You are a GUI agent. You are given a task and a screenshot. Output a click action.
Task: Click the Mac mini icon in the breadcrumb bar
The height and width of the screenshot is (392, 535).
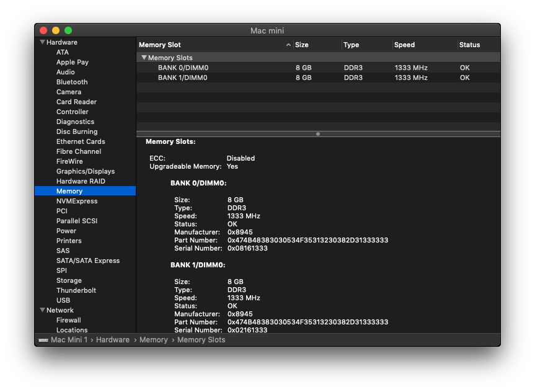click(x=42, y=340)
